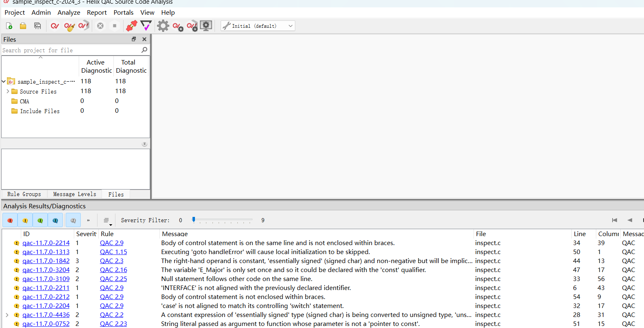Click the Severity Filter slider handle
644x328 pixels.
194,220
